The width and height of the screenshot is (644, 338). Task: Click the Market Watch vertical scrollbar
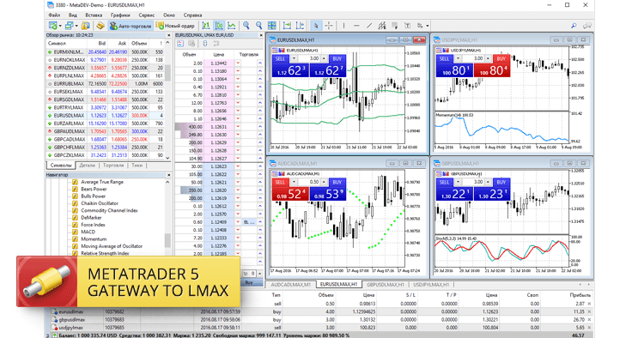click(x=167, y=100)
